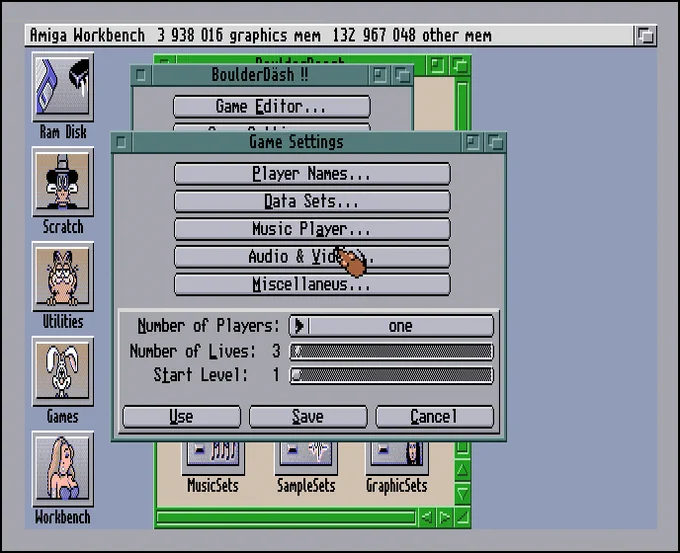Click green window scroll down arrow

(462, 494)
